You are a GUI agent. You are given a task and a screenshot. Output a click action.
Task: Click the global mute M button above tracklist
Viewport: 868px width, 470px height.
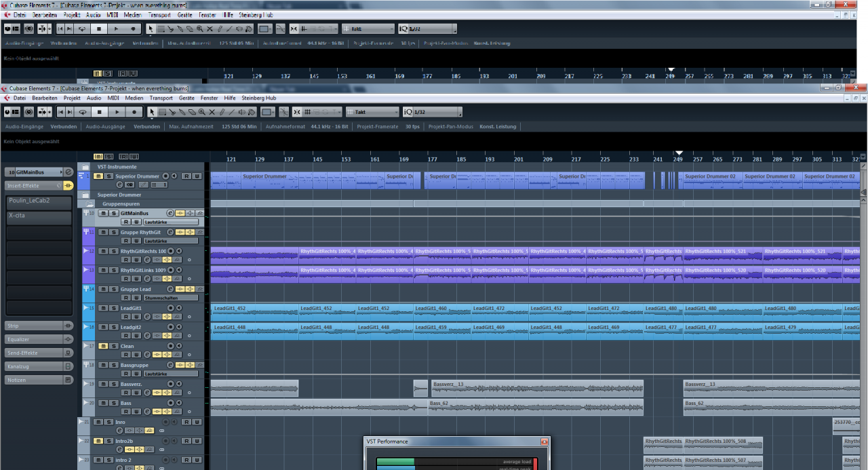click(98, 157)
